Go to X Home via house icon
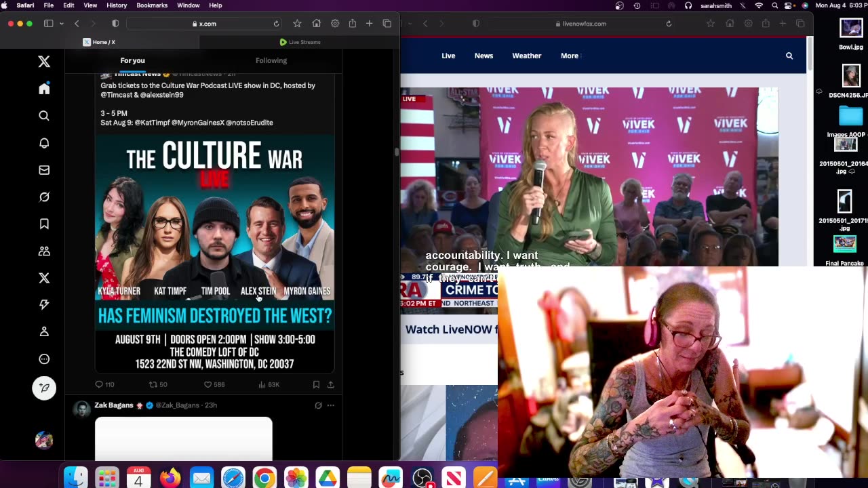The width and height of the screenshot is (868, 488). coord(44,89)
